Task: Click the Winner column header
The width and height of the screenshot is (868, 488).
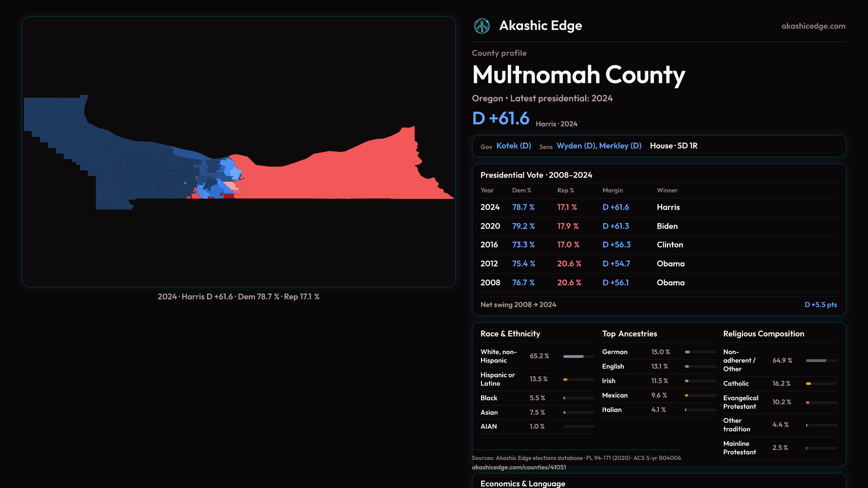Action: tap(667, 191)
